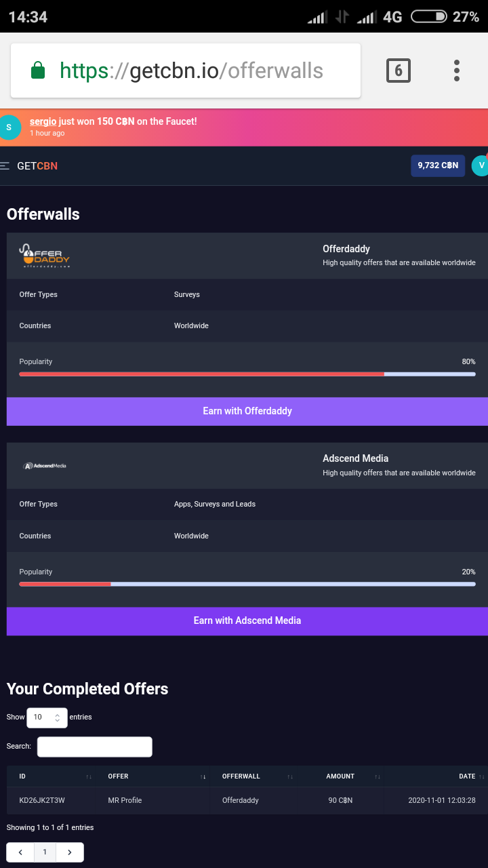Open the browser three-dot menu
488x868 pixels.
coord(457,71)
